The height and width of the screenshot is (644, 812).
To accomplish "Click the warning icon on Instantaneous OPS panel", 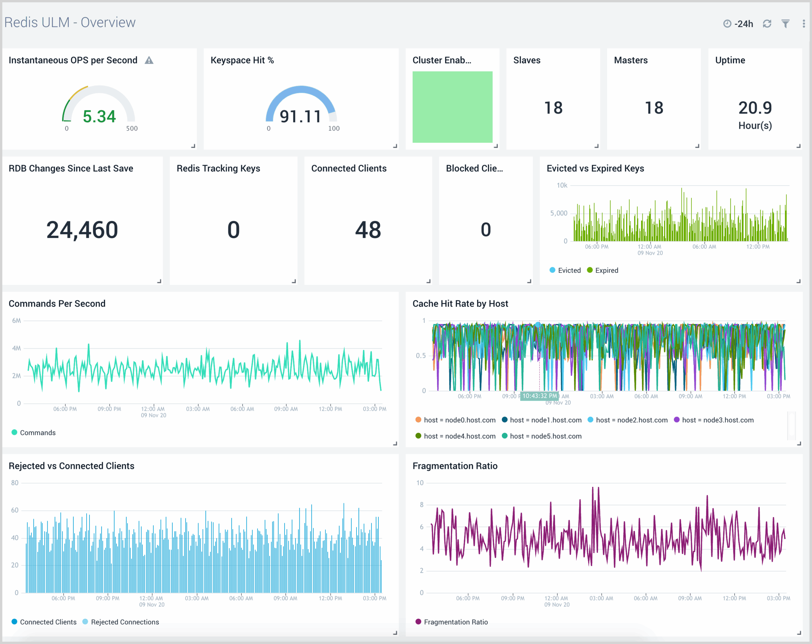I will click(x=149, y=60).
